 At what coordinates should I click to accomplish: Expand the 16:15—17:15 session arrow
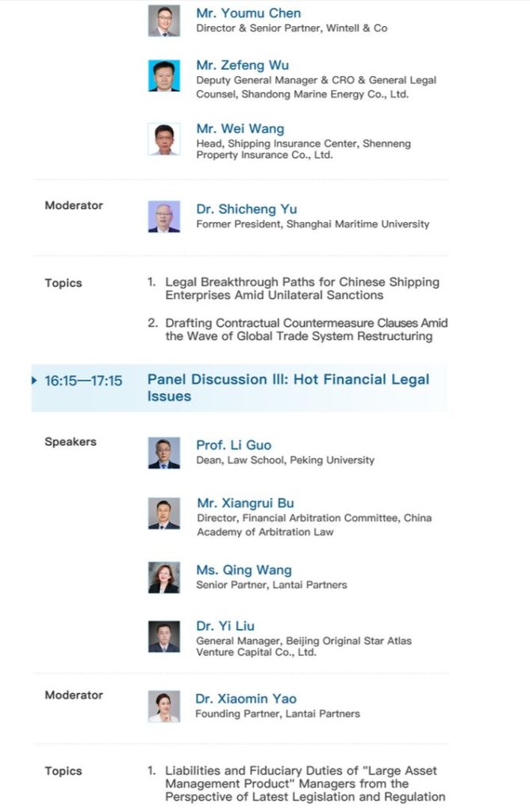[34, 381]
